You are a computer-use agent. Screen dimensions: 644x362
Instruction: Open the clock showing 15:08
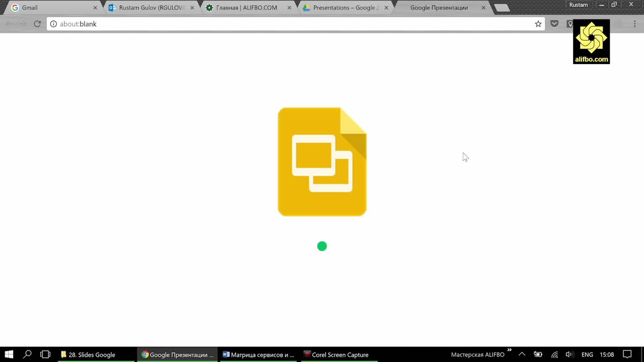click(607, 355)
